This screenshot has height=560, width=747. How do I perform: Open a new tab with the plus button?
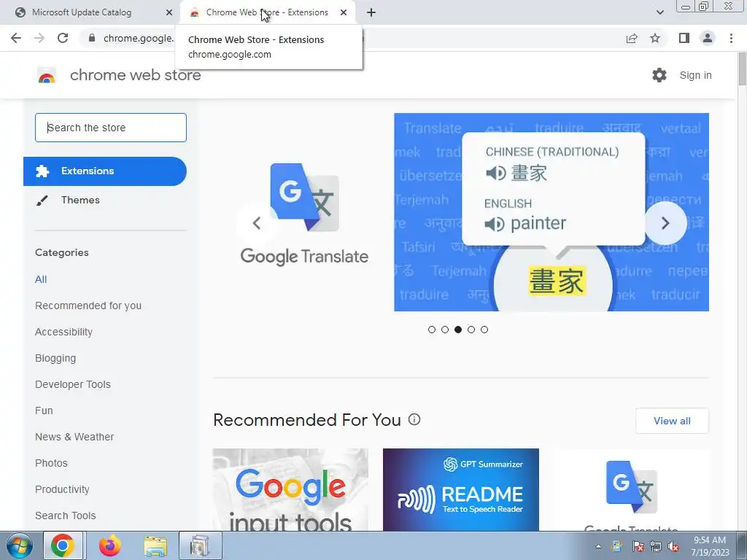point(371,12)
